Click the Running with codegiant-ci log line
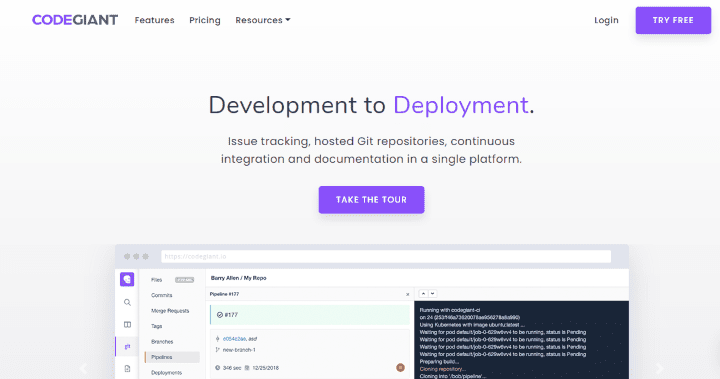Screen dimensions: 720x379 pos(450,310)
